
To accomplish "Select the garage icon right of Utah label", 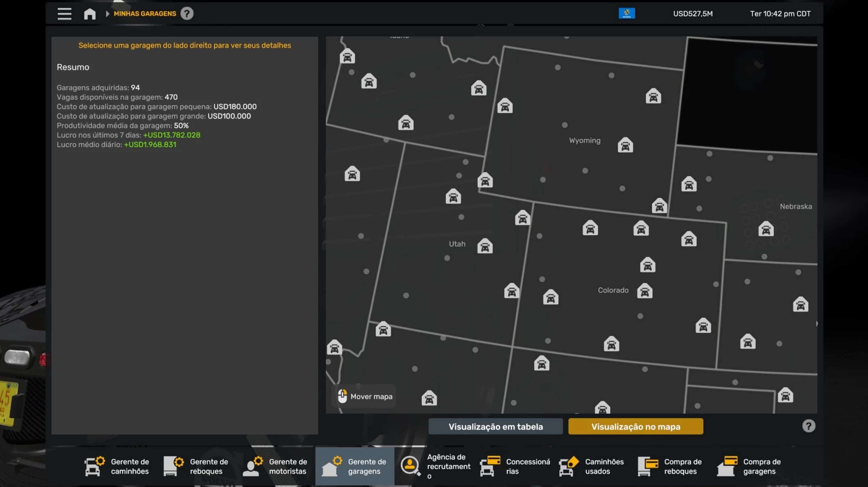I will [485, 246].
